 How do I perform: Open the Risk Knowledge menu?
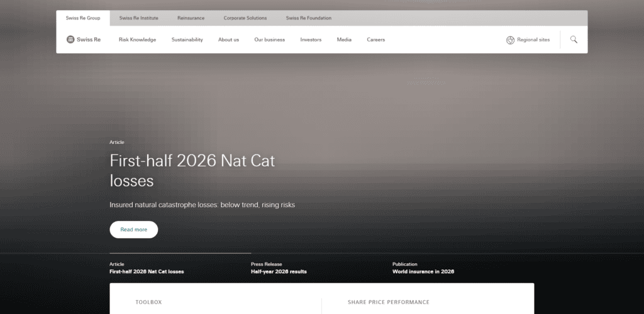[x=137, y=40]
